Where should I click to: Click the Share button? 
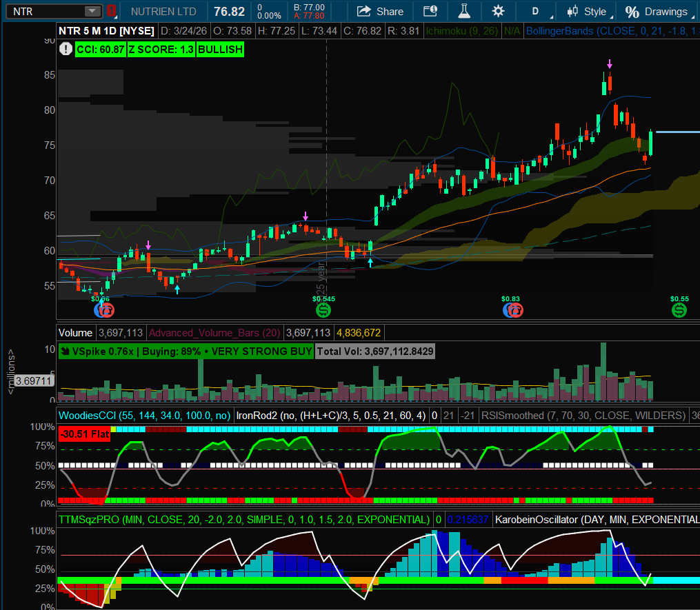coord(381,11)
